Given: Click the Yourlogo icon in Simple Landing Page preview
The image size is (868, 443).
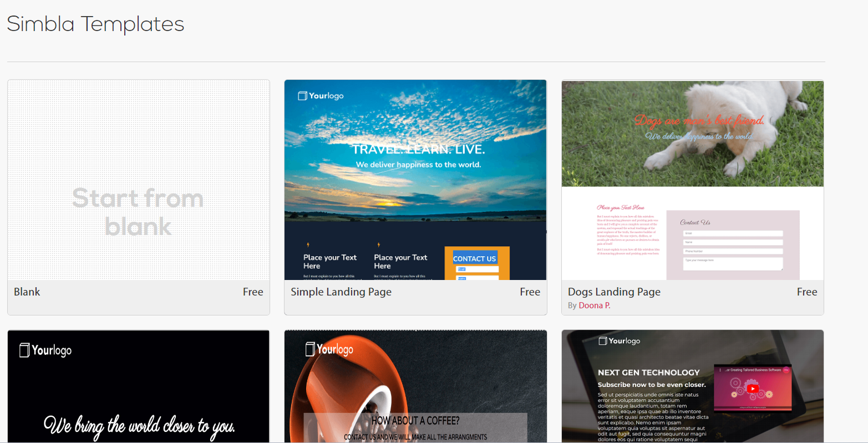Looking at the screenshot, I should click(302, 96).
